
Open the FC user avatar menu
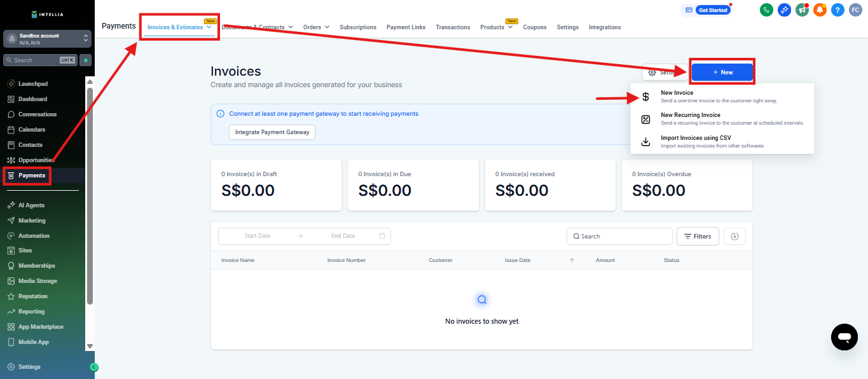pyautogui.click(x=855, y=10)
